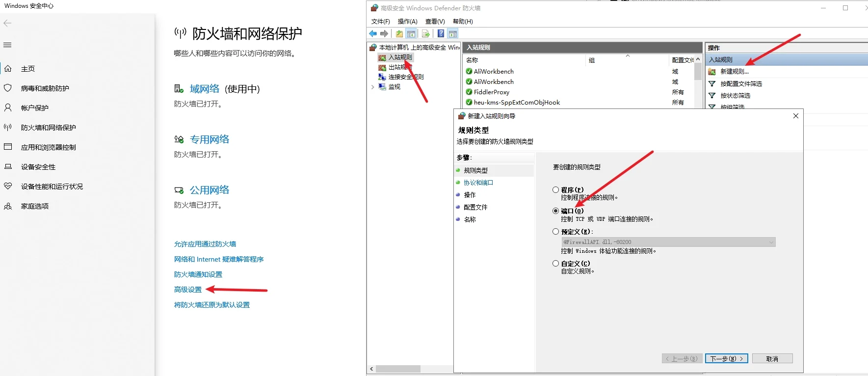The image size is (868, 376).
Task: Expand the Monitoring (监视) tree node chevron
Action: click(x=373, y=87)
